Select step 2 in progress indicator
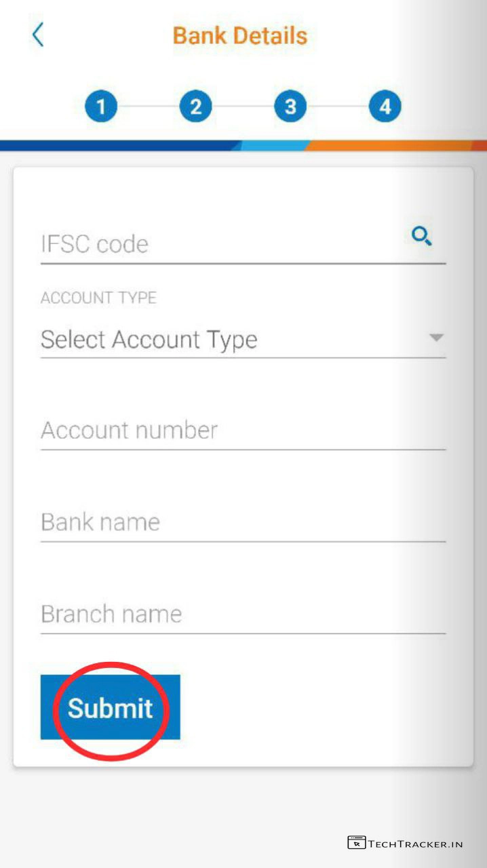This screenshot has height=868, width=487. [x=196, y=106]
